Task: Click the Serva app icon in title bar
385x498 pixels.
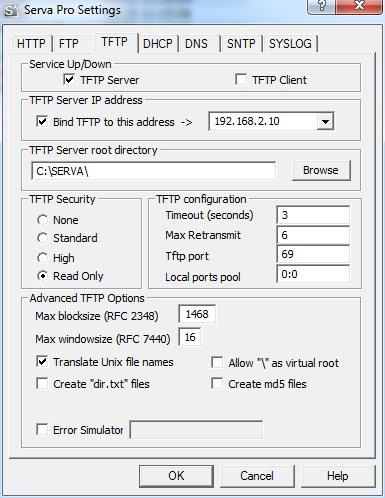Action: 10,10
